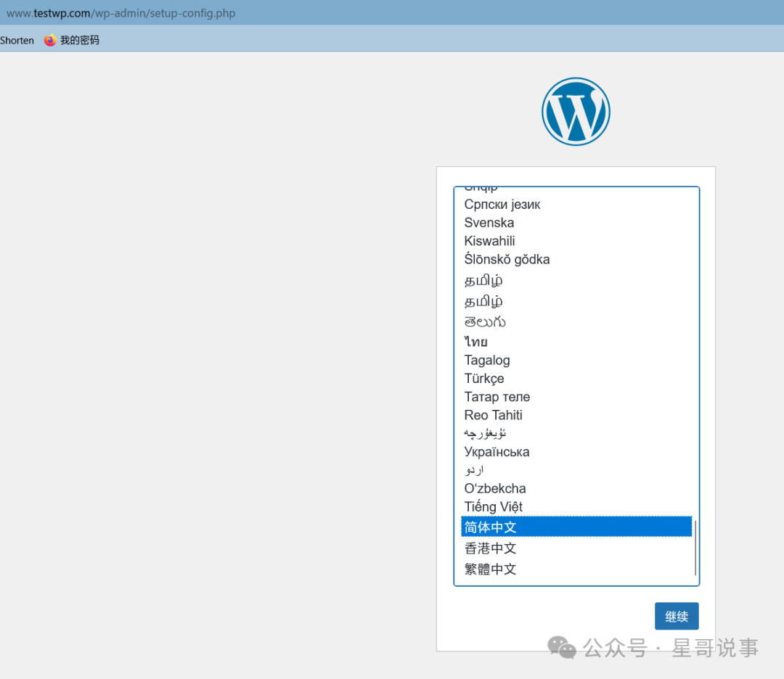
Task: Select Српски језик language
Action: [576, 205]
